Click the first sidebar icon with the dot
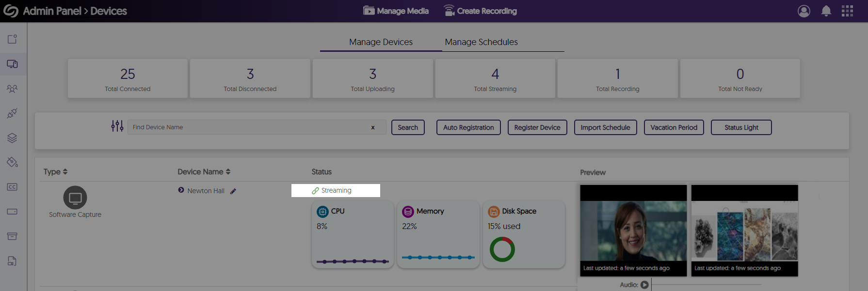 (x=12, y=39)
